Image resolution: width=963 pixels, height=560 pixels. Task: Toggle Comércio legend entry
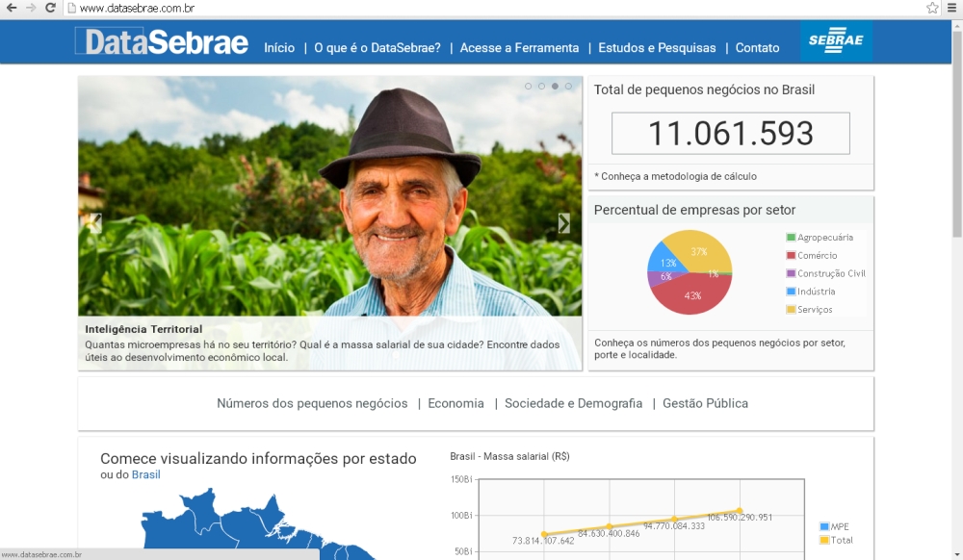click(812, 255)
